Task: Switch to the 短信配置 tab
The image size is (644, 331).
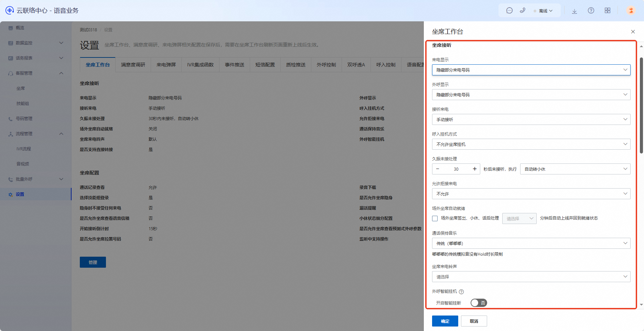Action: pos(265,65)
